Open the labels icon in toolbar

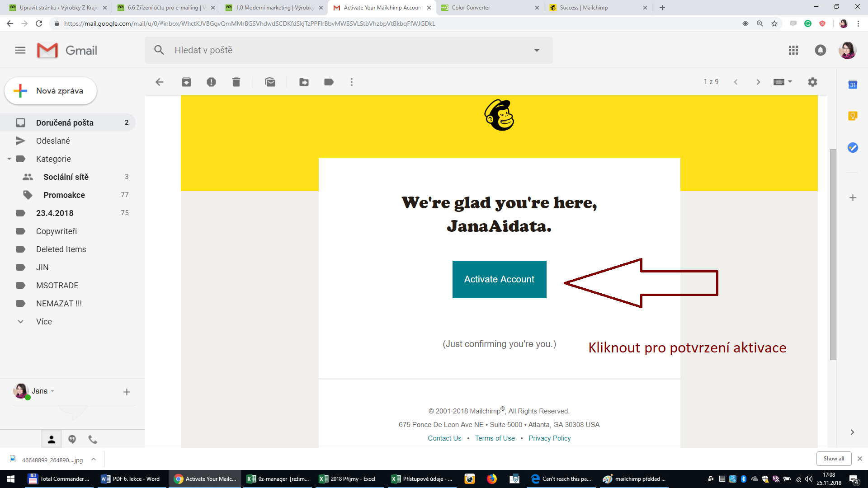point(329,82)
